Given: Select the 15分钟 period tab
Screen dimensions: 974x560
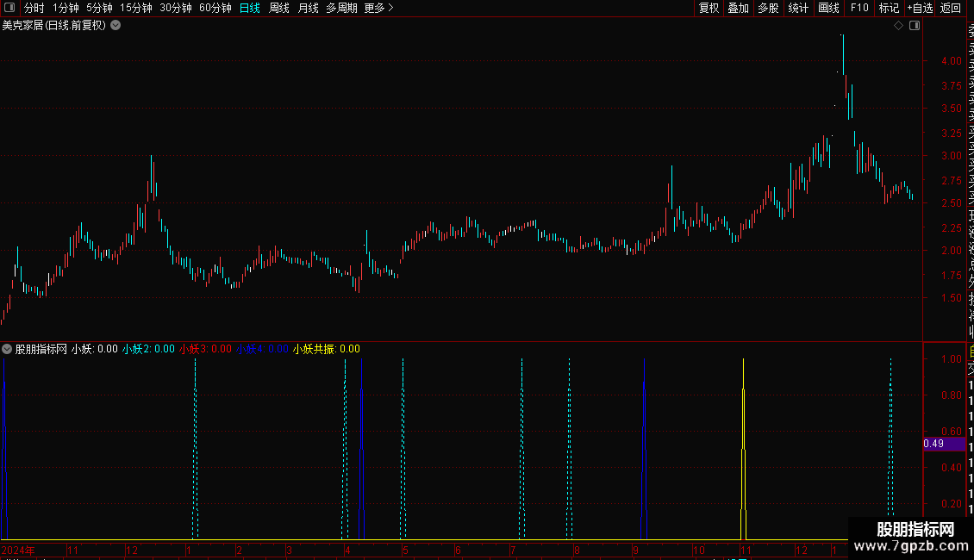Looking at the screenshot, I should [136, 8].
